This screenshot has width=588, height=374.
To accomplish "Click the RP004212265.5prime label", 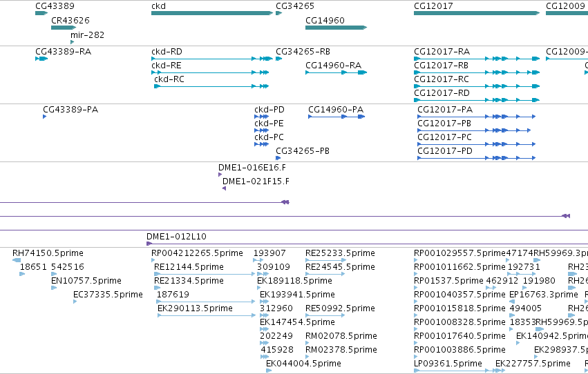I will pyautogui.click(x=197, y=253).
